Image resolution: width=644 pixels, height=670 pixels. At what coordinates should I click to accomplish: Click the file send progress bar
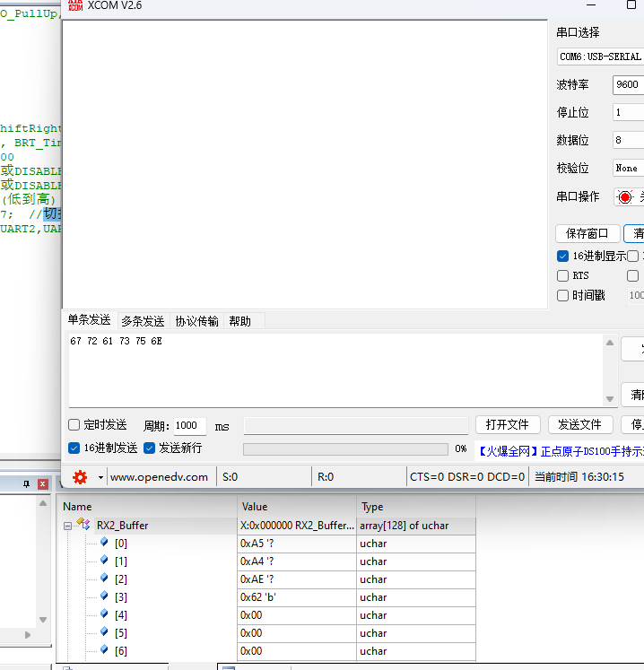[x=345, y=448]
